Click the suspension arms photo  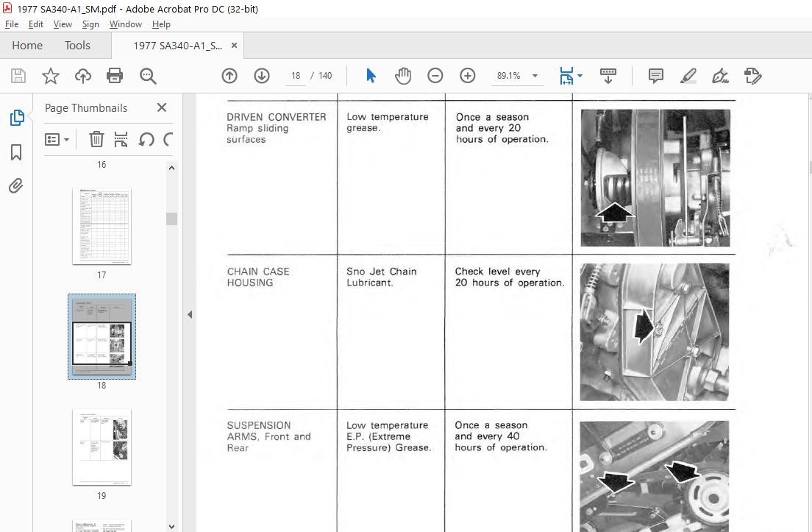655,476
